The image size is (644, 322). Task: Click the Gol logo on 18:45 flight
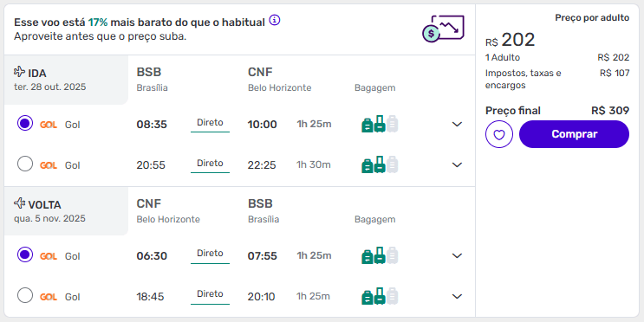49,297
